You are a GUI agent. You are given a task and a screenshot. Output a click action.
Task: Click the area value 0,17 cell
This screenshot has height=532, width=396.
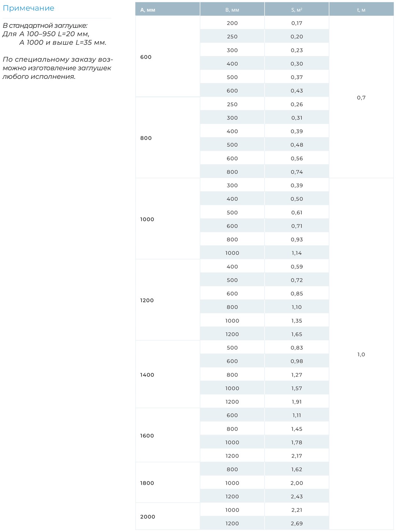pos(297,23)
